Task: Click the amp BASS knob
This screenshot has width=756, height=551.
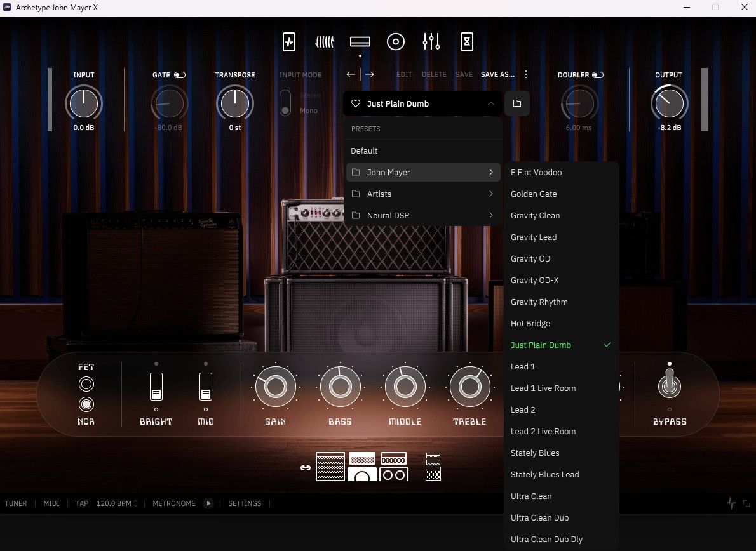Action: 340,387
